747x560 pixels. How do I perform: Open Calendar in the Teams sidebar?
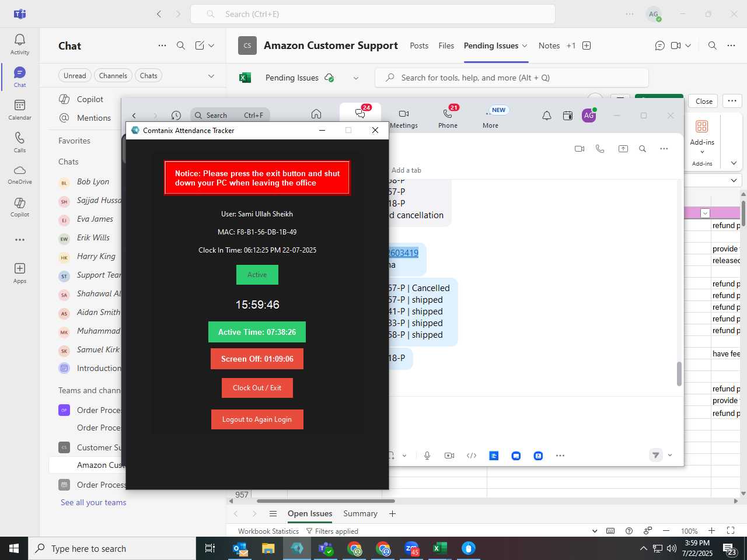(20, 110)
